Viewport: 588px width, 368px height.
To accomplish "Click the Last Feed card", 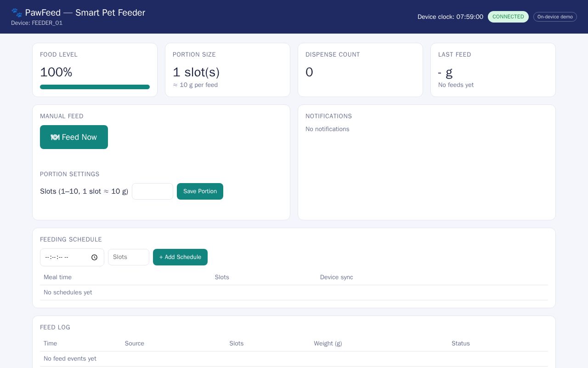I will [493, 70].
